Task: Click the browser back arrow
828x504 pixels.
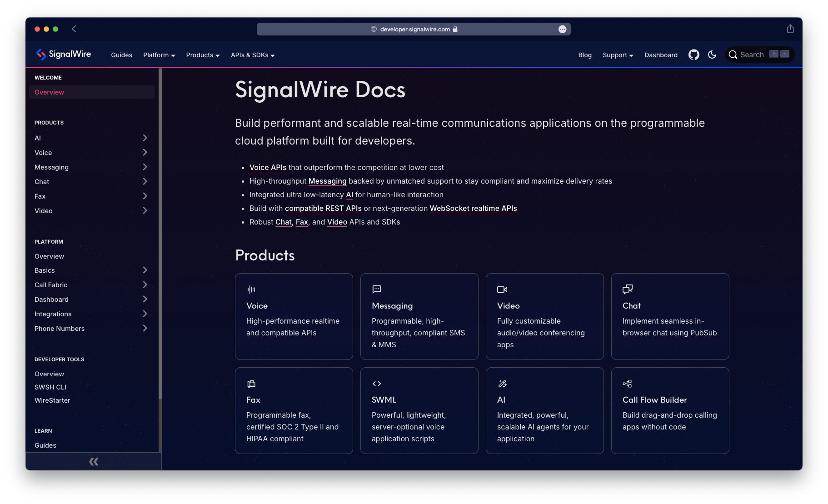Action: pos(74,29)
